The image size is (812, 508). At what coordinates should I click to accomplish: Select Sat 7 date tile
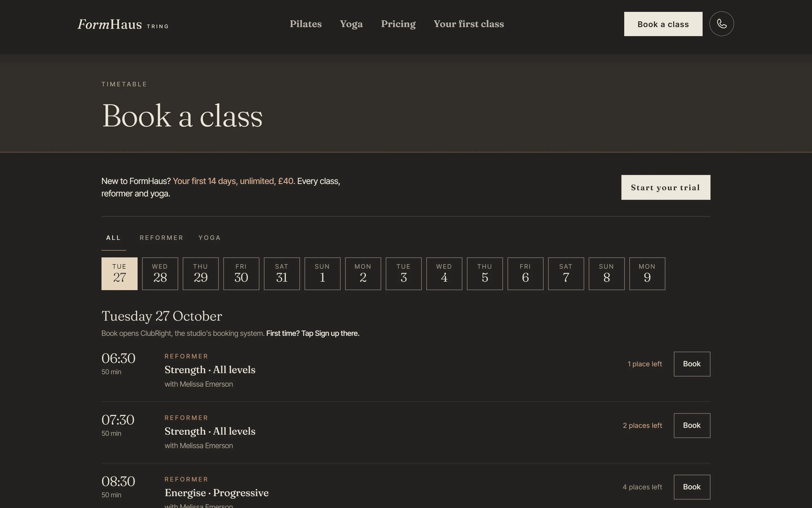[x=566, y=273]
